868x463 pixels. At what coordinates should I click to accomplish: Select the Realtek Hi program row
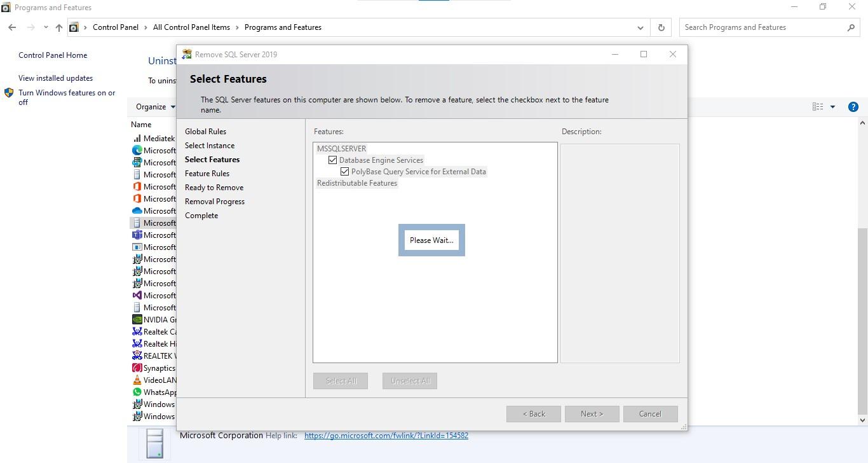pos(154,343)
